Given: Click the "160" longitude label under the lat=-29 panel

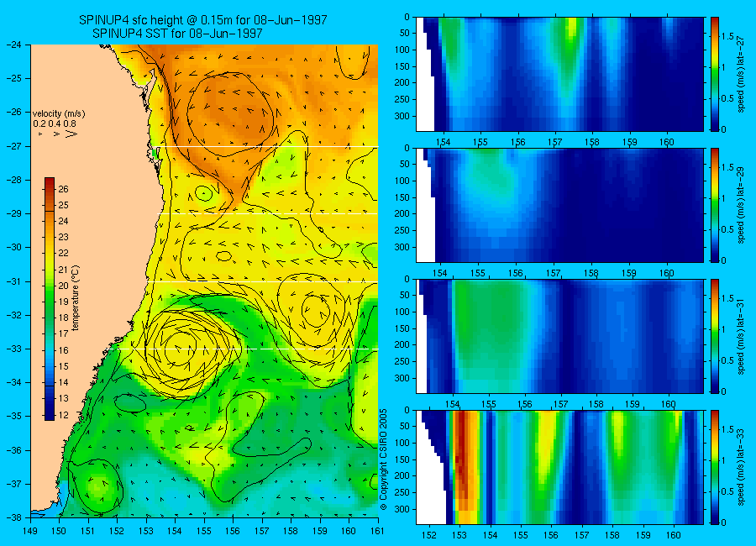Looking at the screenshot, I should tap(667, 273).
